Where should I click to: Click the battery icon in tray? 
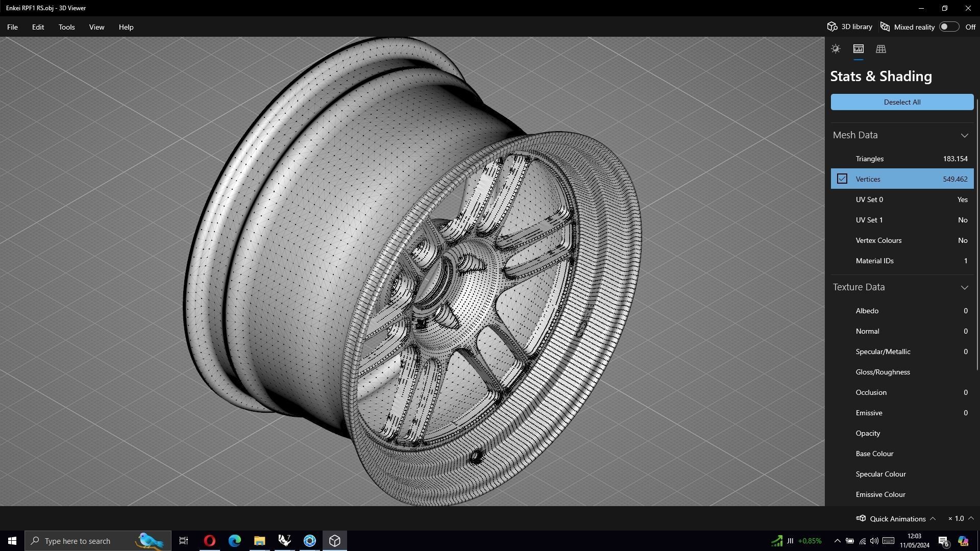tap(850, 541)
